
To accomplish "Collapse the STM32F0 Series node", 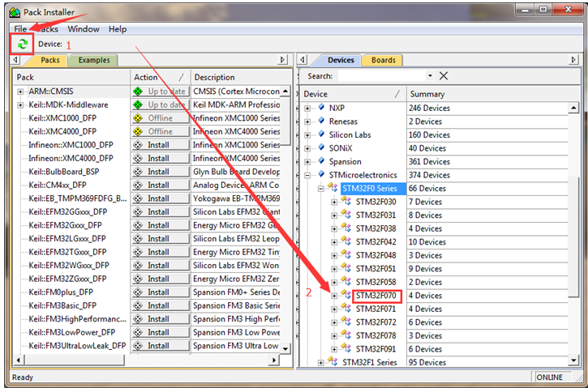I will coord(321,189).
